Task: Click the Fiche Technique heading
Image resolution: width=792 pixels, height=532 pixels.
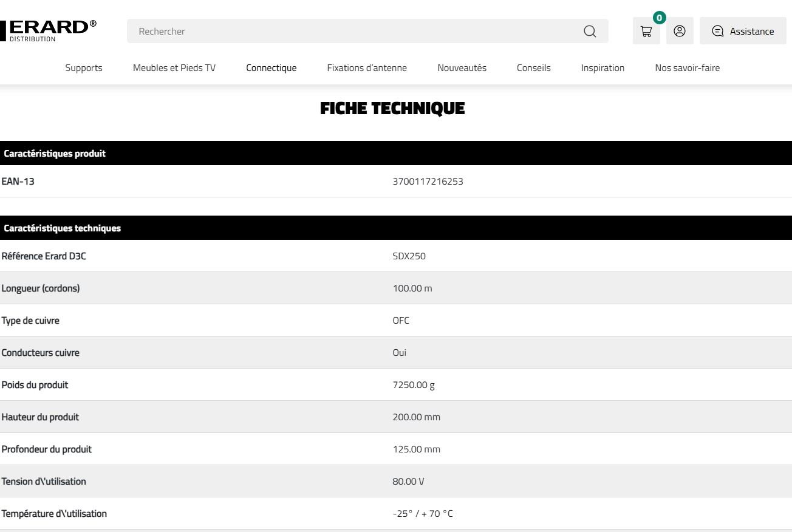Action: tap(392, 109)
